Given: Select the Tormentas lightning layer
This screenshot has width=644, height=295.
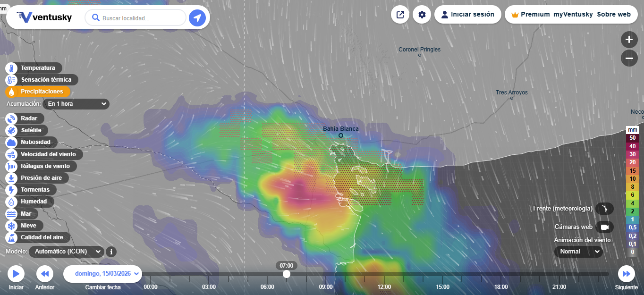Looking at the screenshot, I should coord(11,190).
